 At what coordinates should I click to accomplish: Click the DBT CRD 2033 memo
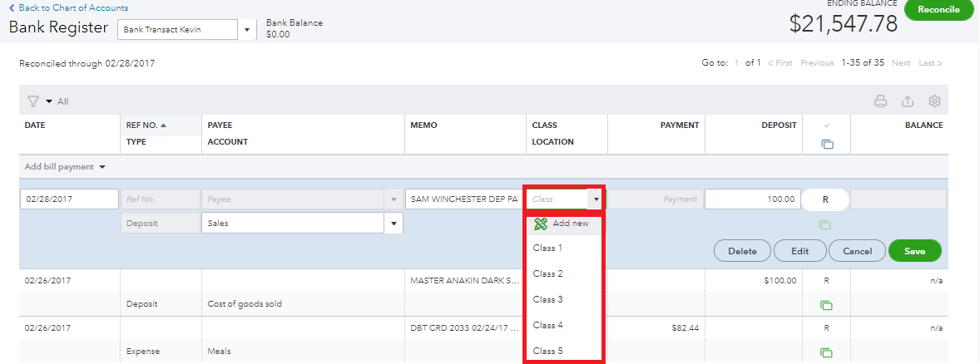(x=465, y=327)
